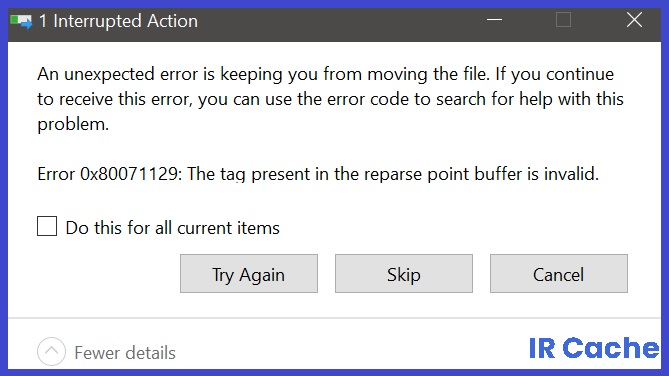Collapse details using the circular chevron icon
This screenshot has height=376, width=669.
[51, 352]
